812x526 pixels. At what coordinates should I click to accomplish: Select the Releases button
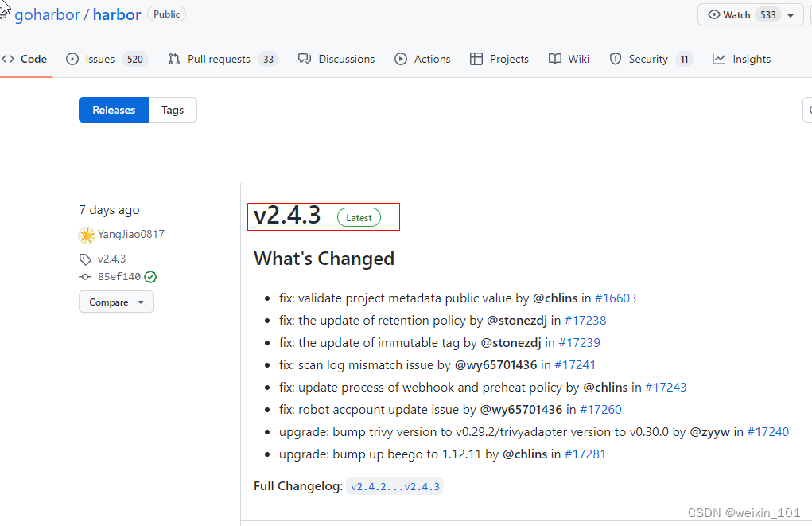[x=114, y=110]
